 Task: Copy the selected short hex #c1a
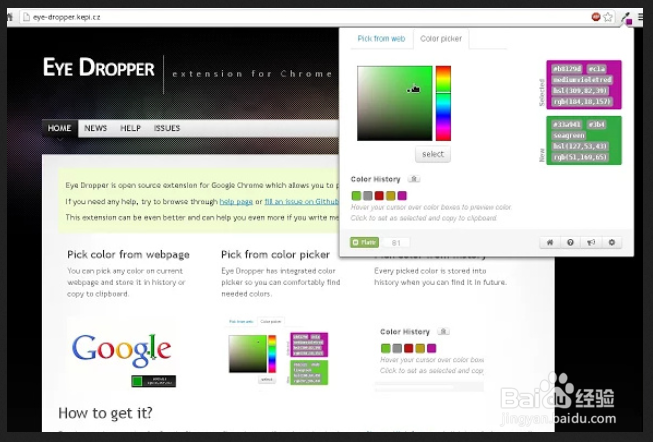[597, 69]
